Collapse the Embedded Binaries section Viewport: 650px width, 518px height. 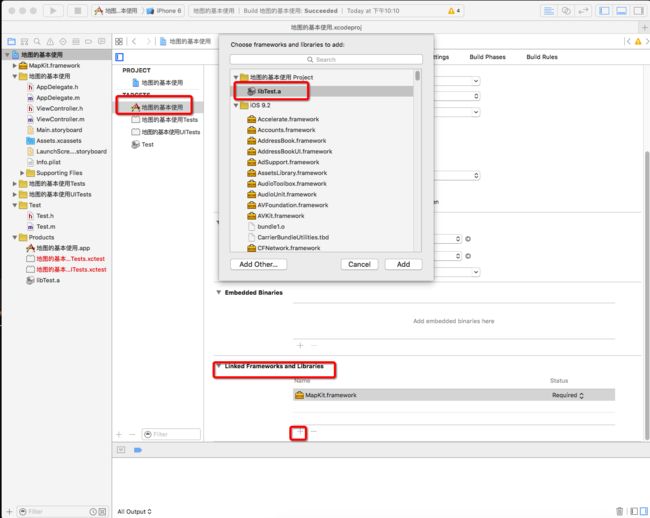[x=218, y=293]
